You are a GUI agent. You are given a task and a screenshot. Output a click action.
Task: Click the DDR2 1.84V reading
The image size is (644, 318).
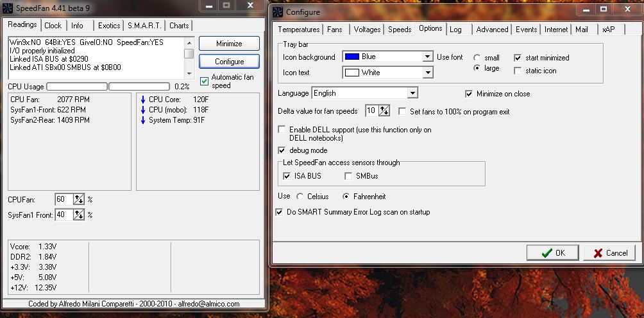[x=33, y=257]
